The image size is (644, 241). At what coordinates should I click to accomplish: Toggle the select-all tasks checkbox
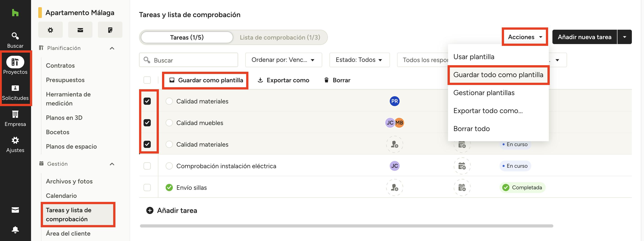tap(147, 80)
